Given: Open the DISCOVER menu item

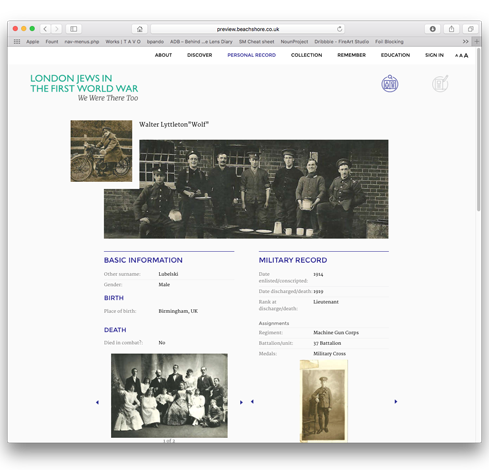Looking at the screenshot, I should coord(200,55).
